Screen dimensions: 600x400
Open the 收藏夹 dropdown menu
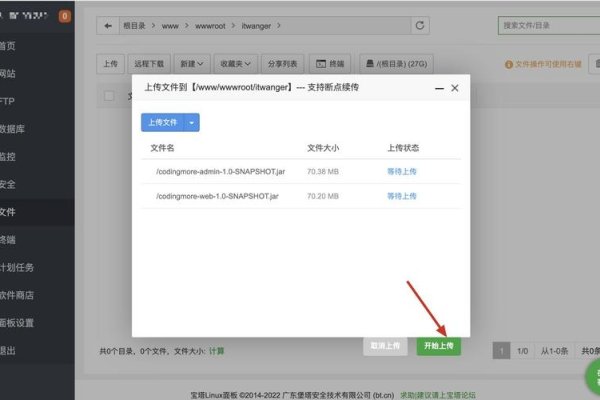235,64
